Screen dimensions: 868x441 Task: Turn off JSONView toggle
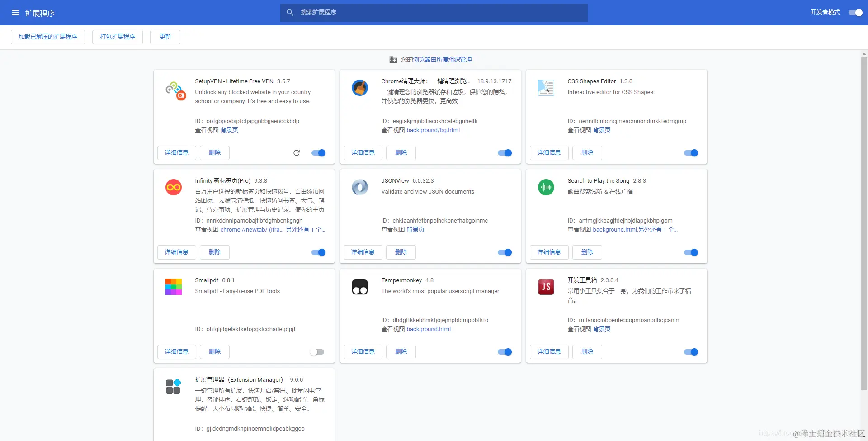(505, 252)
